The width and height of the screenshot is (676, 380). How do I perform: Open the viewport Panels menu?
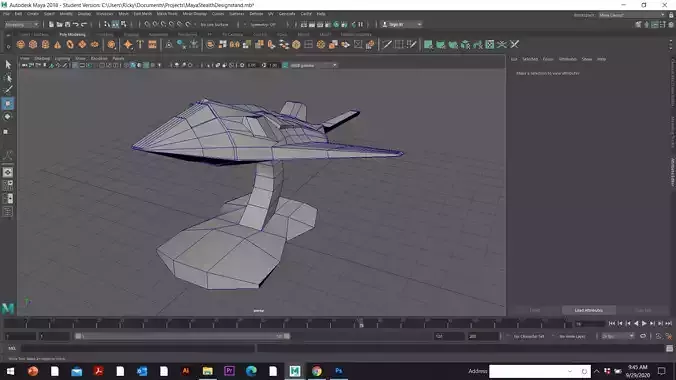tap(118, 59)
